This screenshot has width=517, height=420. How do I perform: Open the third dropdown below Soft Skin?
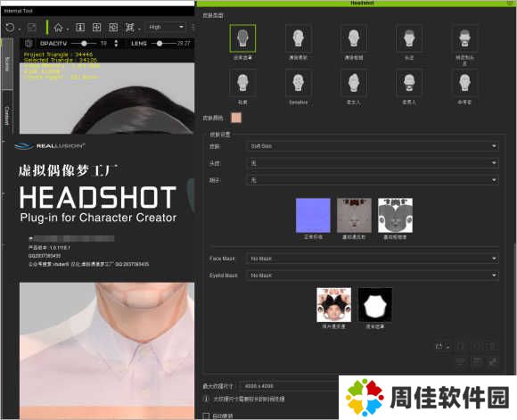tap(373, 180)
